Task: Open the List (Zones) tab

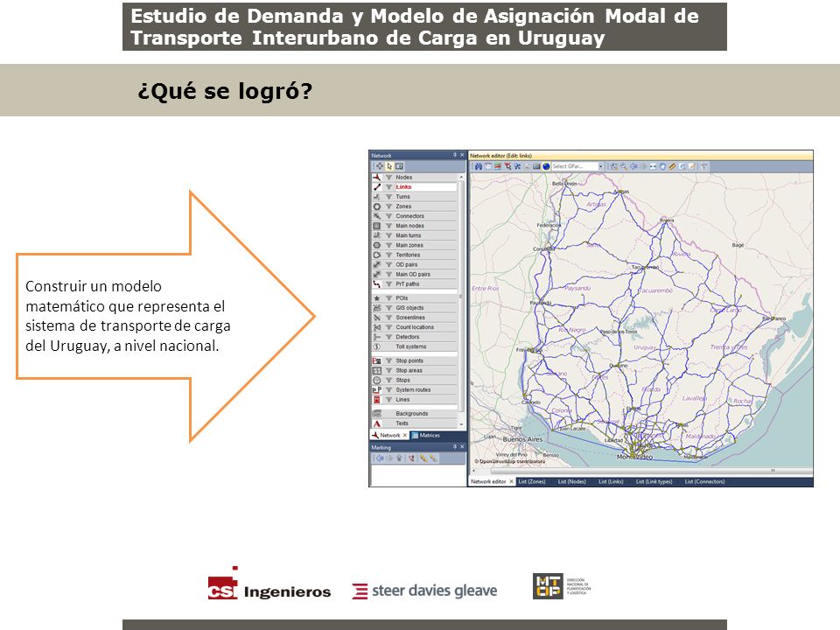Action: pos(532,481)
